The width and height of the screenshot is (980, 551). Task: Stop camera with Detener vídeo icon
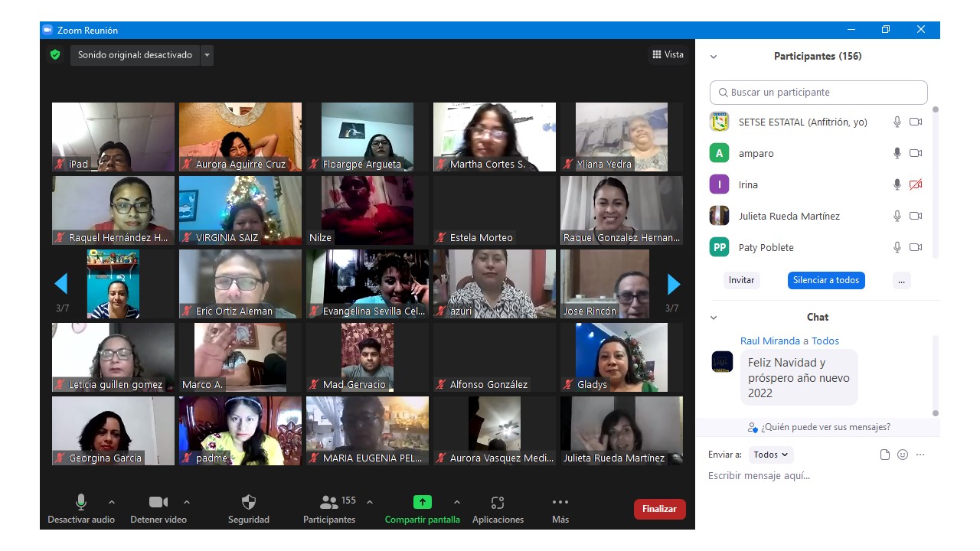point(158,502)
